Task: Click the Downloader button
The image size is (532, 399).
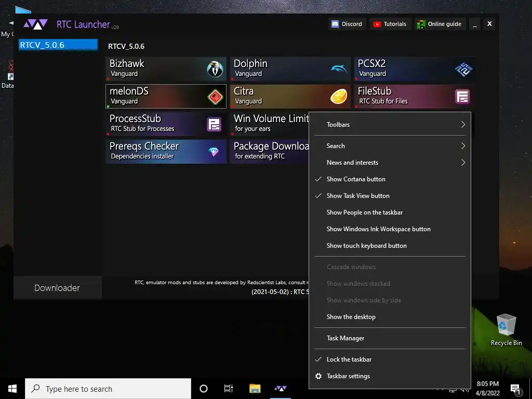Action: [x=57, y=288]
